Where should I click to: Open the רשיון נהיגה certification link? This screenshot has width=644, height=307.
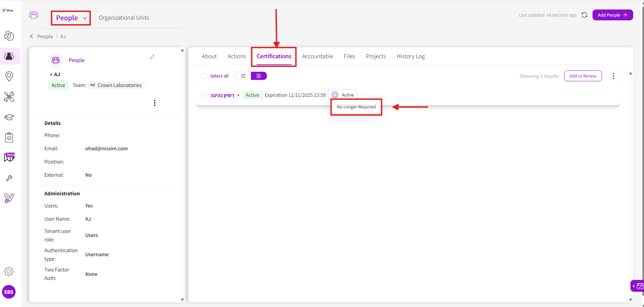pyautogui.click(x=222, y=95)
